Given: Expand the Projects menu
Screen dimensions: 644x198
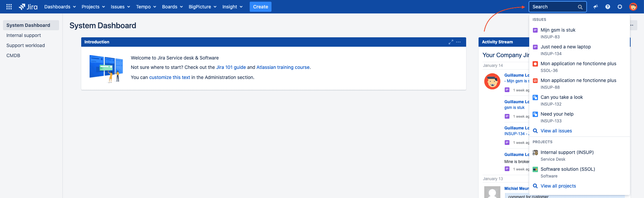Looking at the screenshot, I should (x=93, y=7).
